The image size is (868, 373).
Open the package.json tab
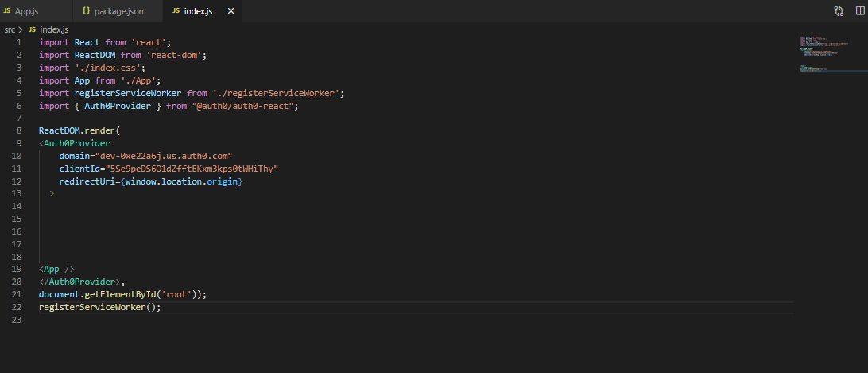(118, 11)
